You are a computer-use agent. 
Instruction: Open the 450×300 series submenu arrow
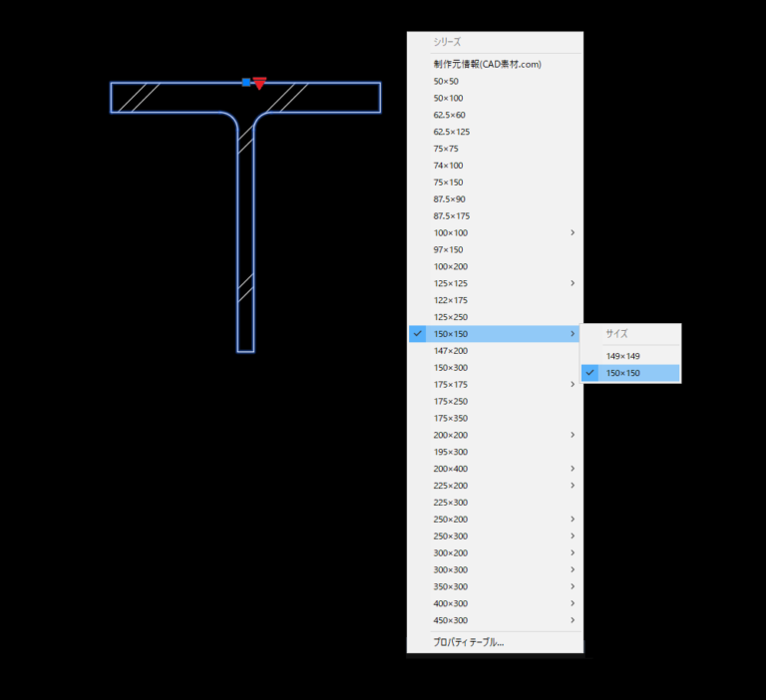pyautogui.click(x=572, y=620)
